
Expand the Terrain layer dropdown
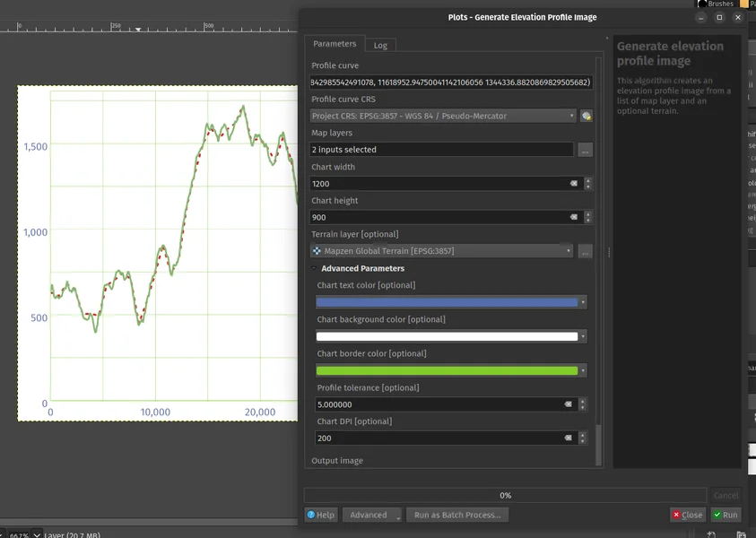569,252
